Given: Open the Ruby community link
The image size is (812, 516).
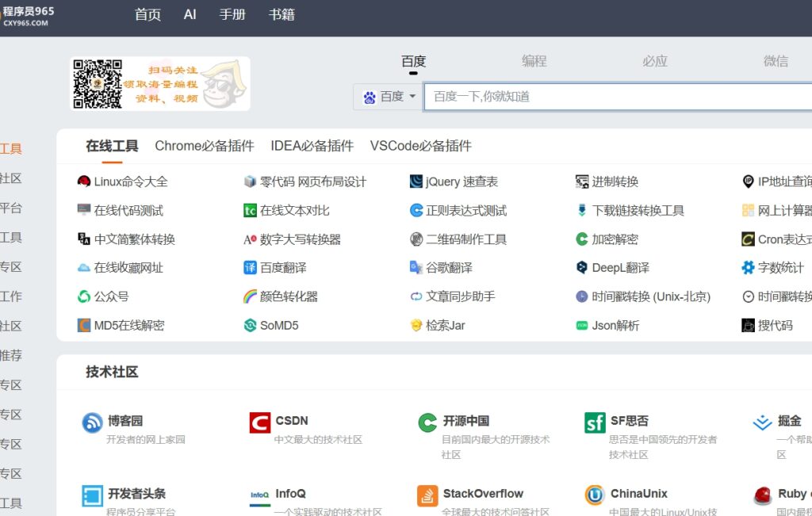Looking at the screenshot, I should tap(795, 494).
